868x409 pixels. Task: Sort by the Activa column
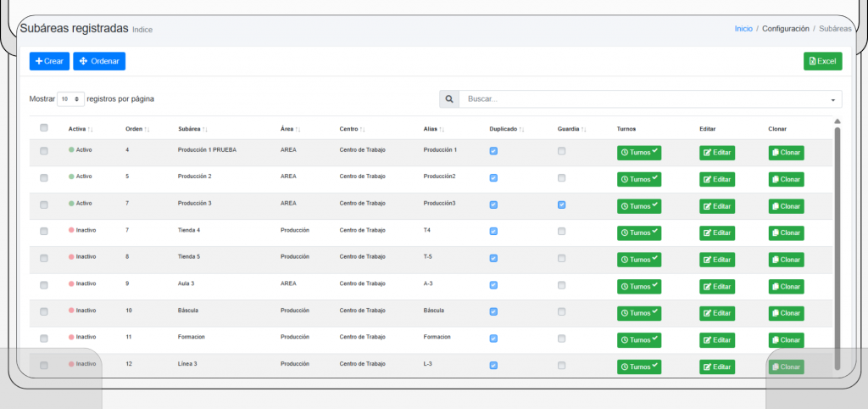coord(81,129)
